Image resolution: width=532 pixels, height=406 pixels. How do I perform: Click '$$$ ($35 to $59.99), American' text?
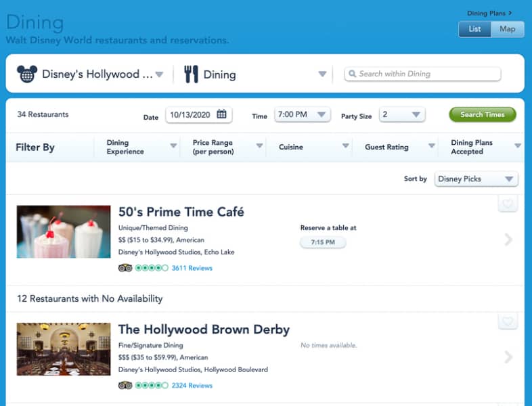coord(163,357)
